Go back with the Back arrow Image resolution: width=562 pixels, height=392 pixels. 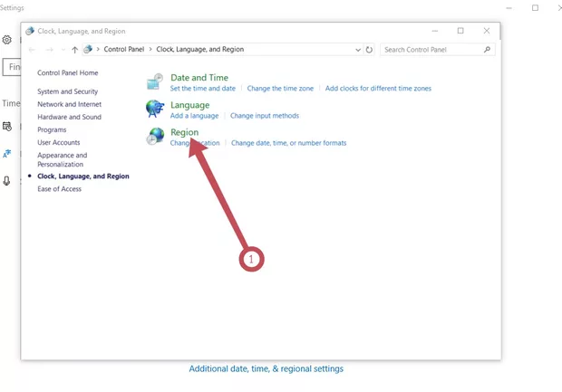[32, 50]
